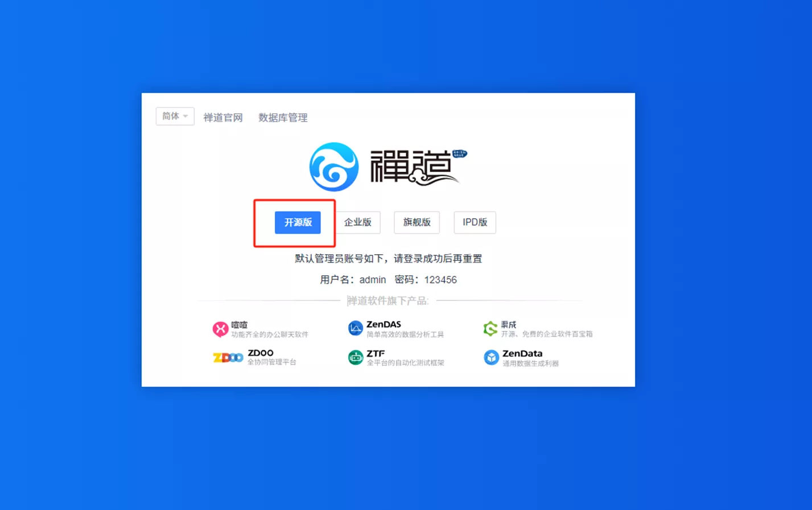Launch the 企业版 edition

[x=357, y=222]
